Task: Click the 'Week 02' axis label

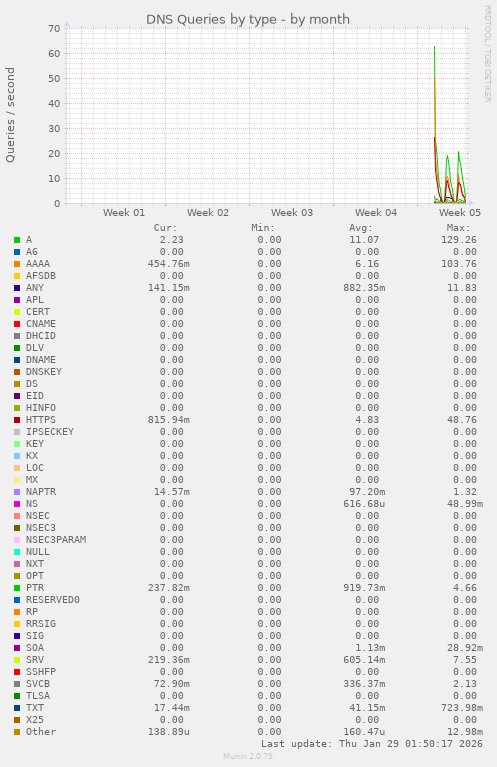Action: [208, 213]
